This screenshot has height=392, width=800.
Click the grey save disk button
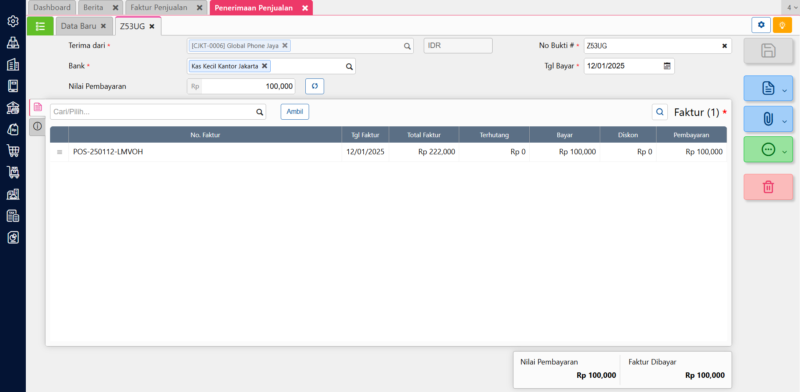coord(768,51)
